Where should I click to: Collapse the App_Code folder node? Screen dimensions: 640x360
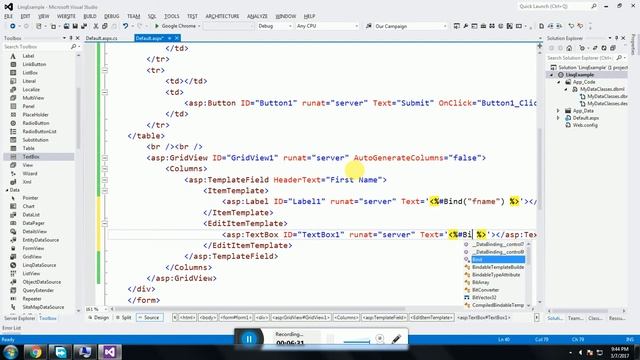click(x=559, y=82)
